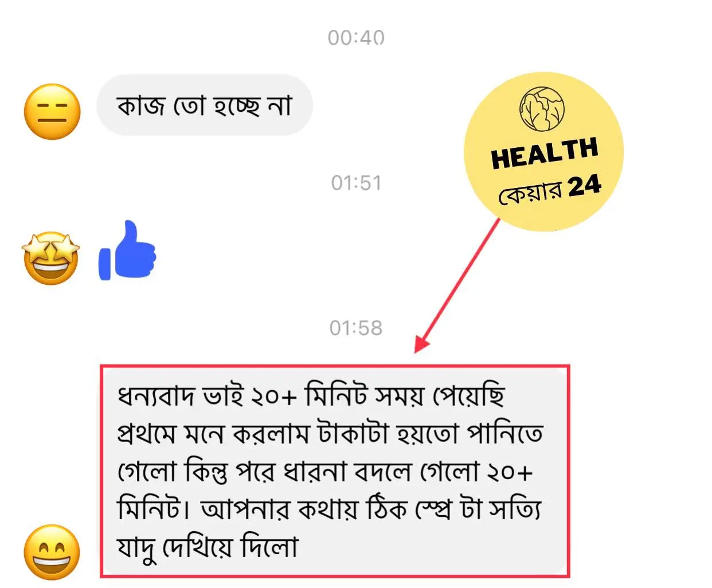Tap the leafy globe logo in the yellow badge
The width and height of the screenshot is (712, 588).
[x=542, y=109]
